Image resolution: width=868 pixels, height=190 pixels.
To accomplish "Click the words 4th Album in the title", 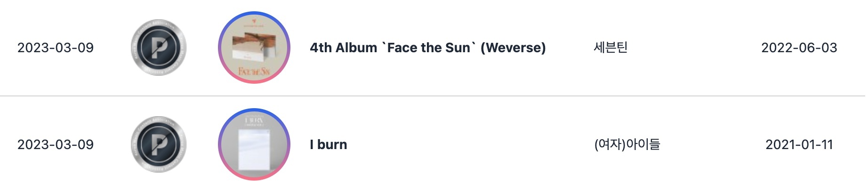I will (343, 47).
